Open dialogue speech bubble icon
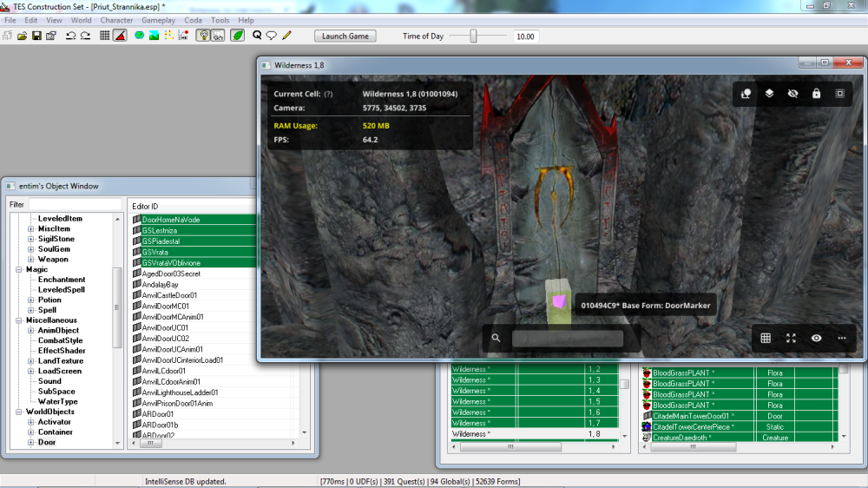868x488 pixels. [271, 36]
